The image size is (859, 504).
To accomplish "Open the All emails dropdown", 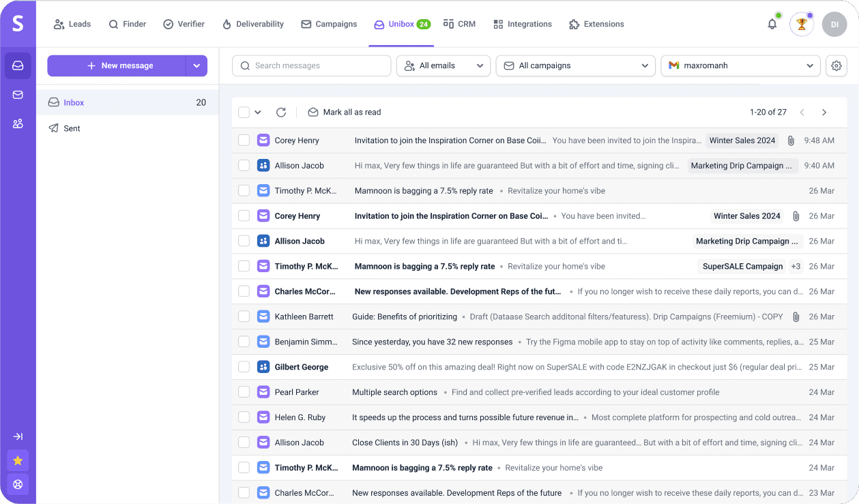I will click(443, 66).
